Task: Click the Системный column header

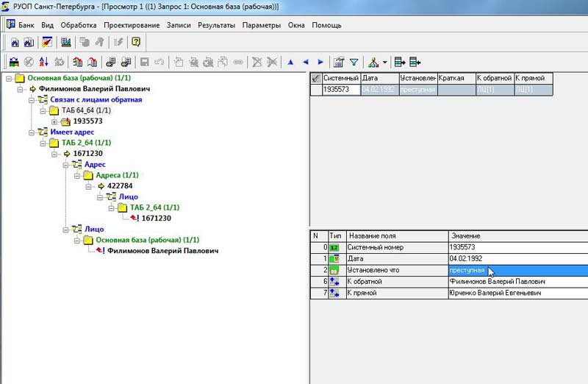Action: click(340, 78)
